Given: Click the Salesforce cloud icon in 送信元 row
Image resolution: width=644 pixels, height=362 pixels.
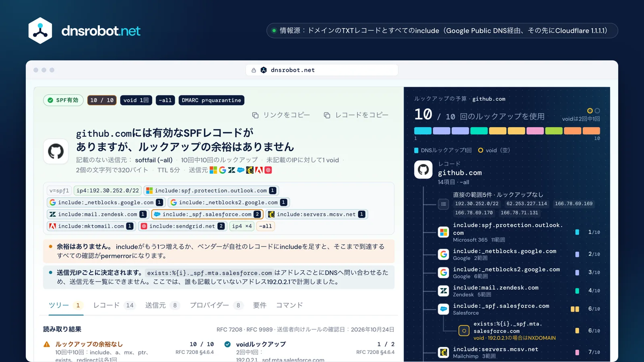Looking at the screenshot, I should (241, 170).
